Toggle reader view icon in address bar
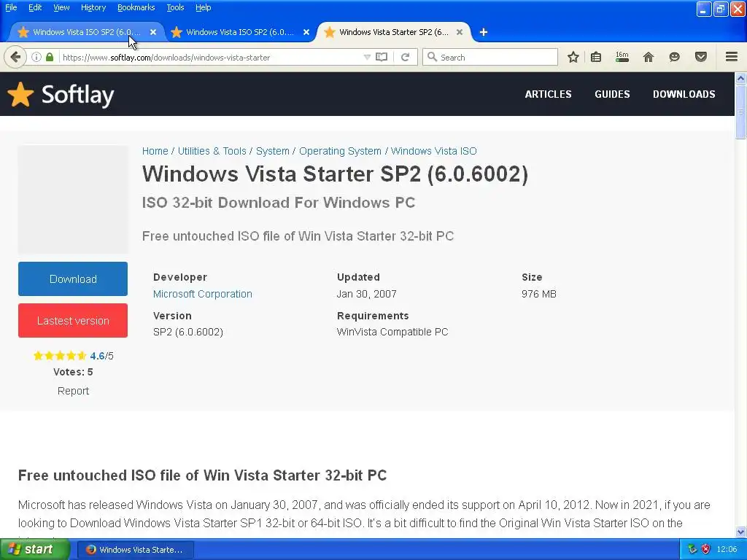Viewport: 747px width, 560px height. [382, 57]
